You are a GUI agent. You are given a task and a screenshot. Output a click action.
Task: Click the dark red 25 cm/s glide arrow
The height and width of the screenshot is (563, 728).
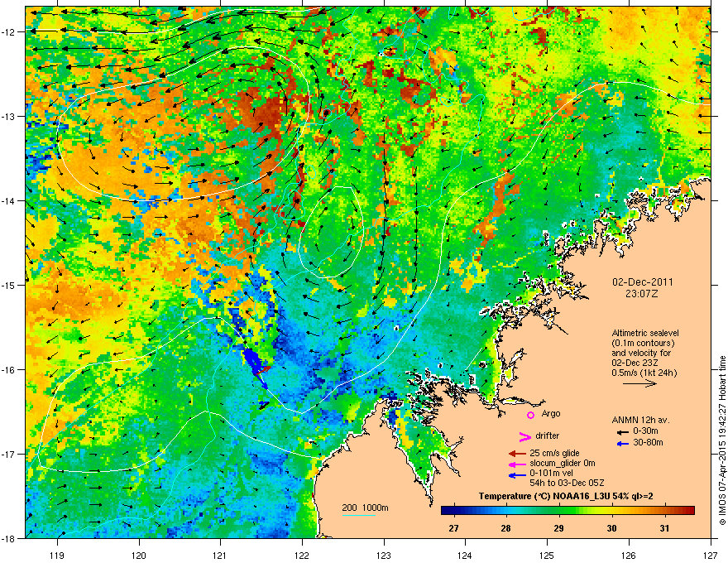[517, 454]
